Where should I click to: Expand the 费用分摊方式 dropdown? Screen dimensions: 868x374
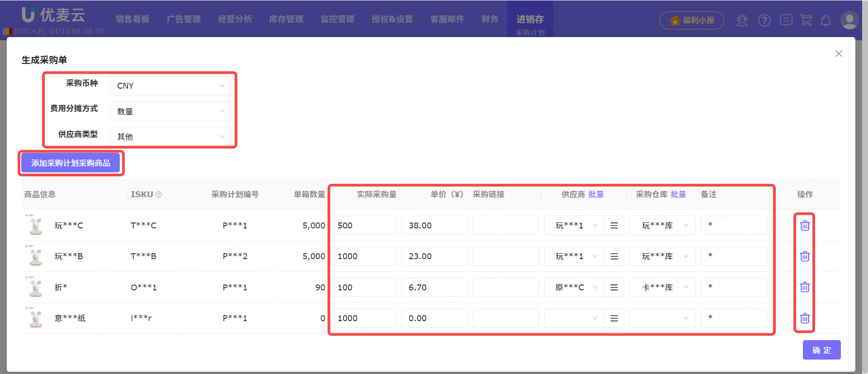tap(171, 111)
